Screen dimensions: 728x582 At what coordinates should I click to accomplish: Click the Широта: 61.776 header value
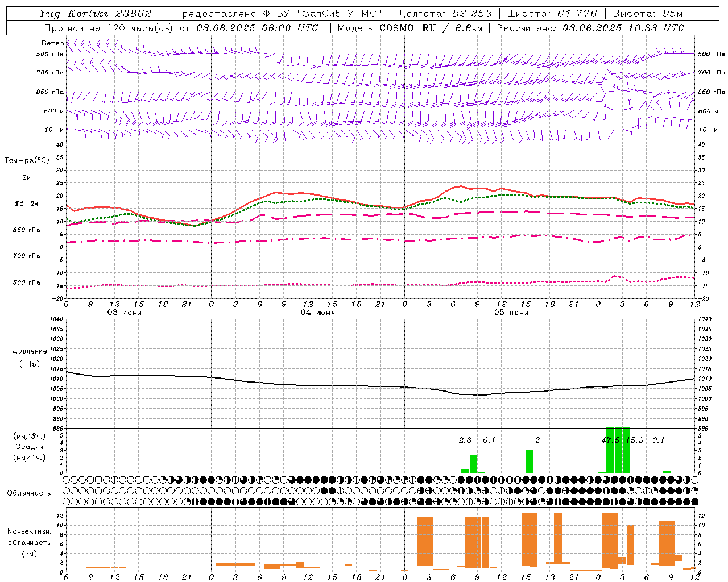tap(552, 14)
